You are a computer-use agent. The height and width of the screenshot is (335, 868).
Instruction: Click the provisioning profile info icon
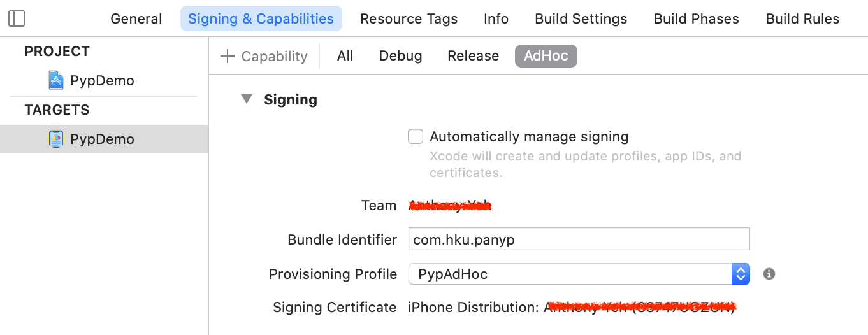pyautogui.click(x=769, y=274)
